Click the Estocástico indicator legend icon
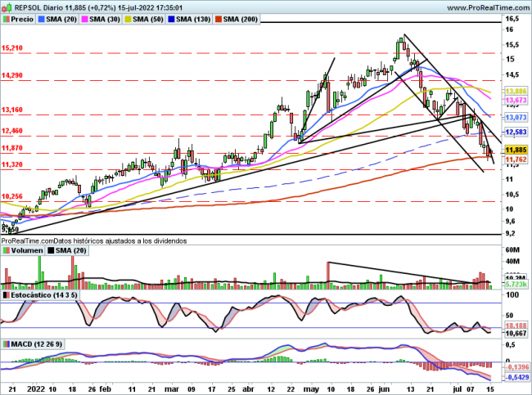 [x=7, y=294]
